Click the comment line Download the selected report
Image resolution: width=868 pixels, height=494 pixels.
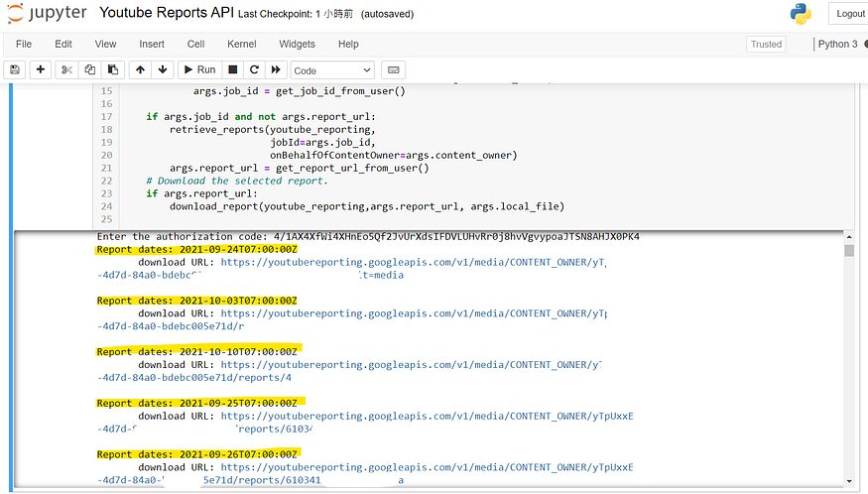(237, 181)
